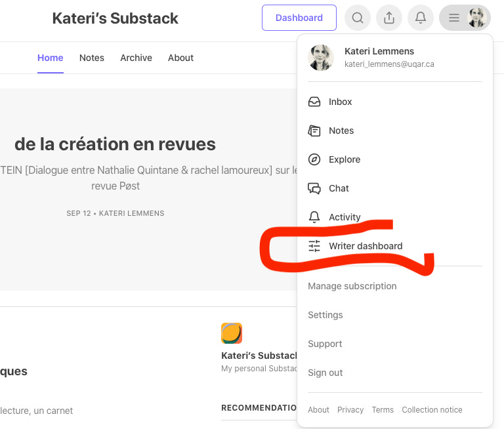
Task: Click the Explore compass icon
Action: tap(314, 159)
